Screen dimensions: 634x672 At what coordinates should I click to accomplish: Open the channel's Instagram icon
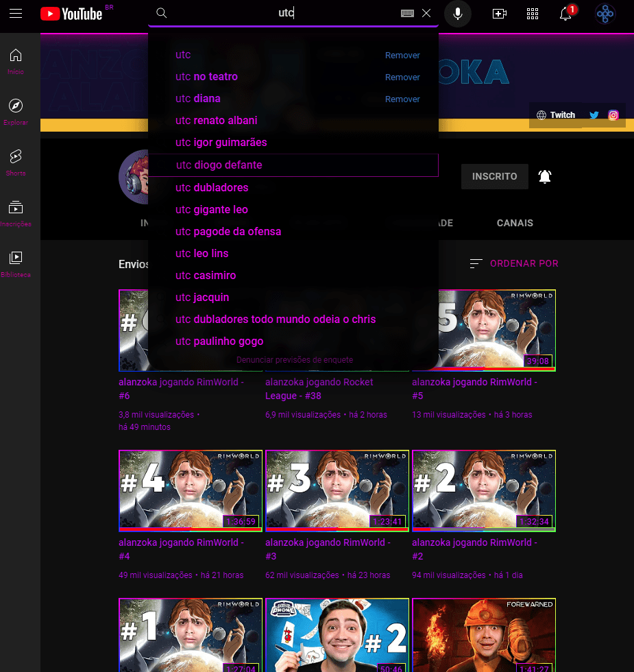tap(613, 115)
